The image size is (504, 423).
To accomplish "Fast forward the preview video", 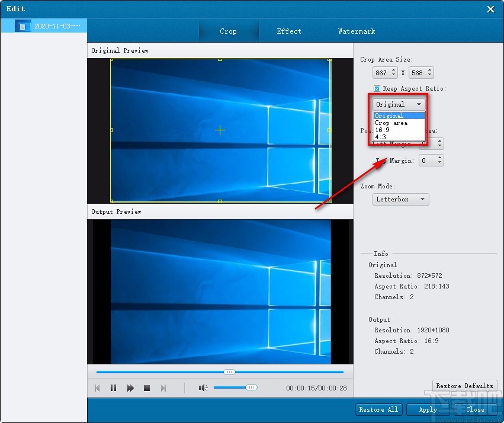I will tap(130, 388).
